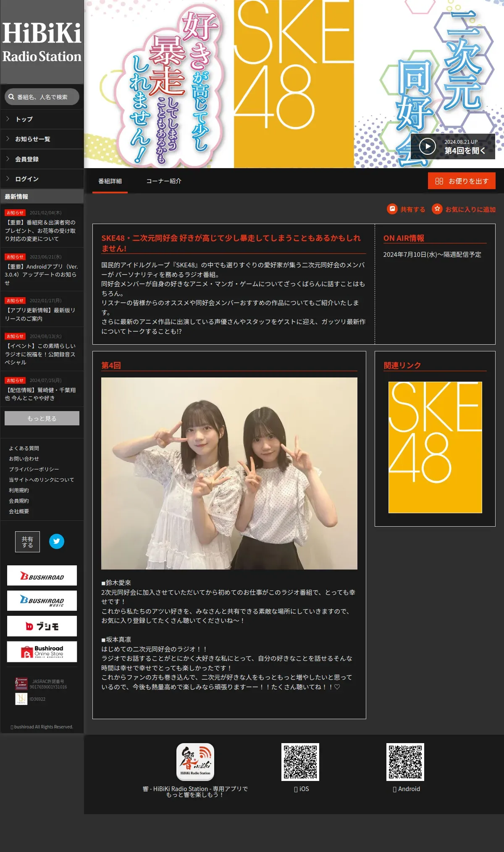
Task: Click the 共有する text link
Action: pyautogui.click(x=413, y=209)
